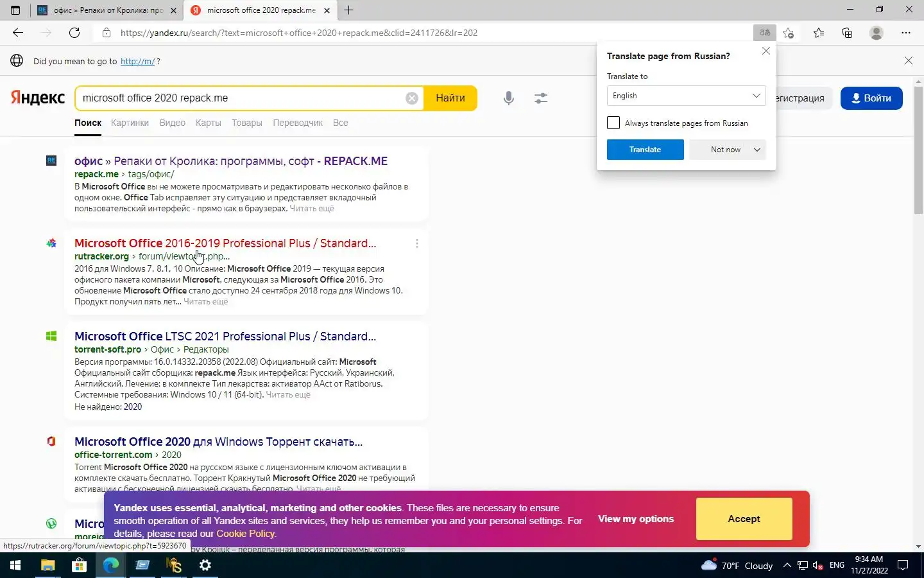Open the Favorites list icon
Viewport: 924px width, 578px height.
coord(819,33)
